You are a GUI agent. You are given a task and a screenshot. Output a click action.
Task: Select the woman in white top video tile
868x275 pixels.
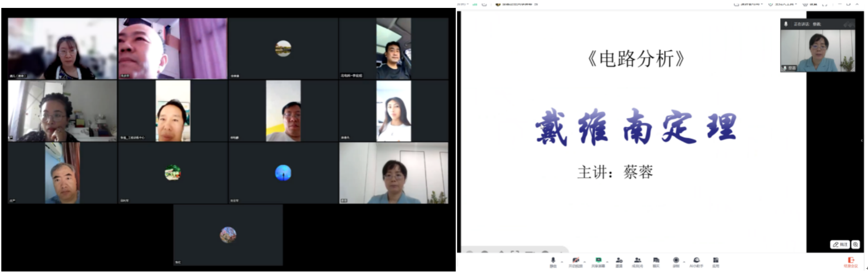[x=394, y=111]
